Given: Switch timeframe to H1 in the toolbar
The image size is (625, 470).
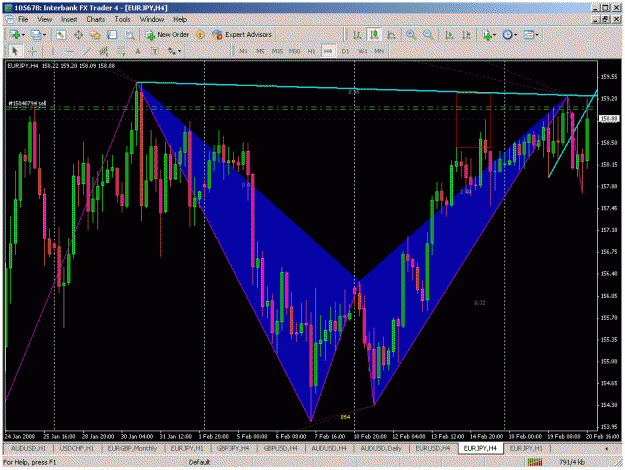Looking at the screenshot, I should tap(311, 51).
